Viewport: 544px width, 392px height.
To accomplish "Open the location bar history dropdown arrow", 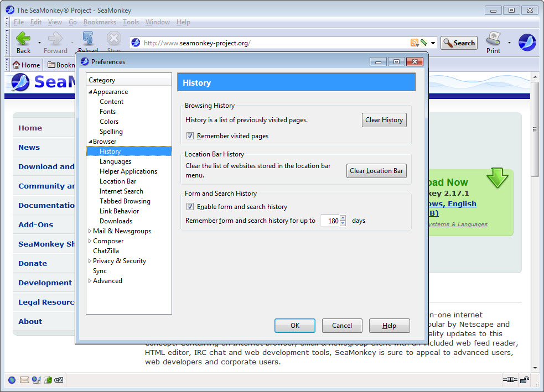I will click(x=433, y=43).
